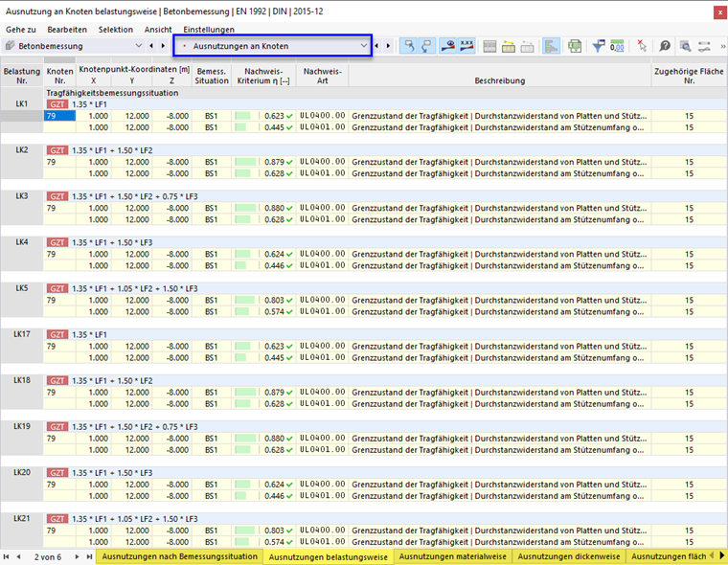The width and height of the screenshot is (728, 565).
Task: Click ratio value 0.879 in LK2
Action: pos(274,162)
